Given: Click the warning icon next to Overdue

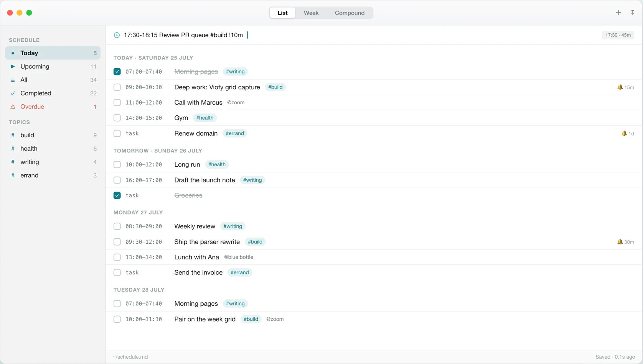Looking at the screenshot, I should click(13, 107).
